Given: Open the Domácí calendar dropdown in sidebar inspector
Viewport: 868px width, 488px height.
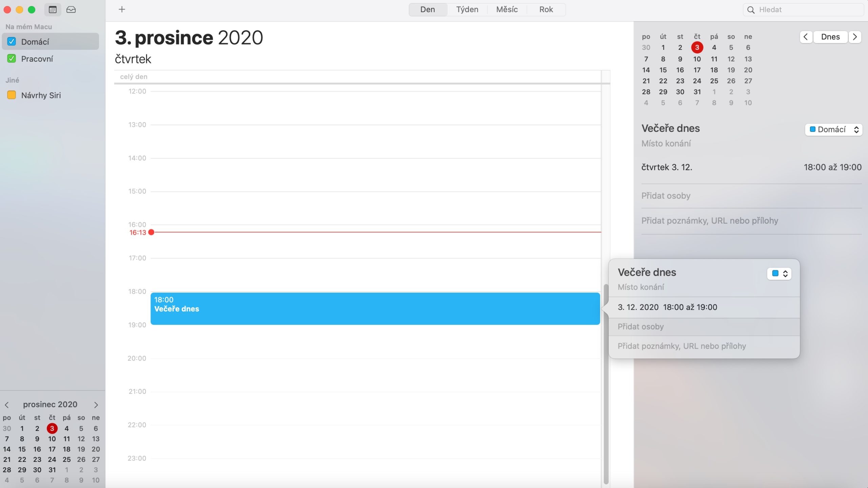Looking at the screenshot, I should [x=833, y=129].
